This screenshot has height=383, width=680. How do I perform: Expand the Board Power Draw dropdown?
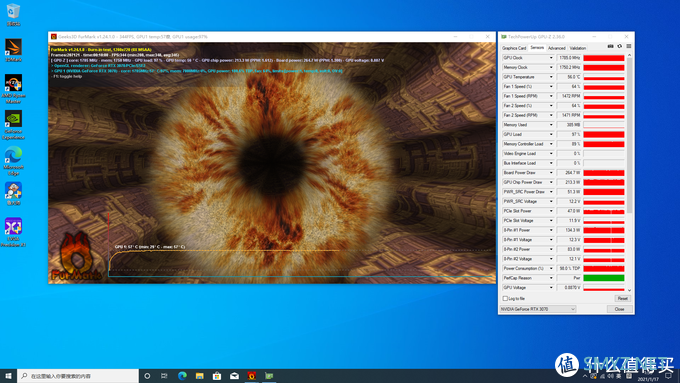[x=551, y=173]
